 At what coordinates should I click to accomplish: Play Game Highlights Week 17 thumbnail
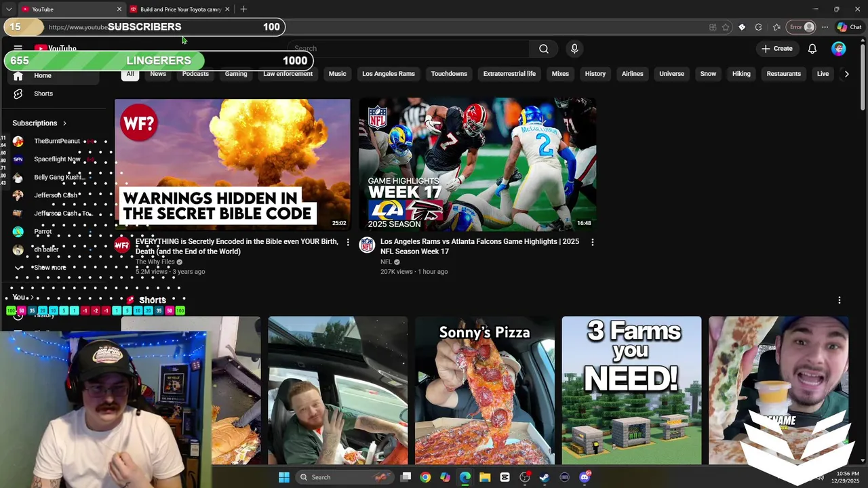[477, 165]
